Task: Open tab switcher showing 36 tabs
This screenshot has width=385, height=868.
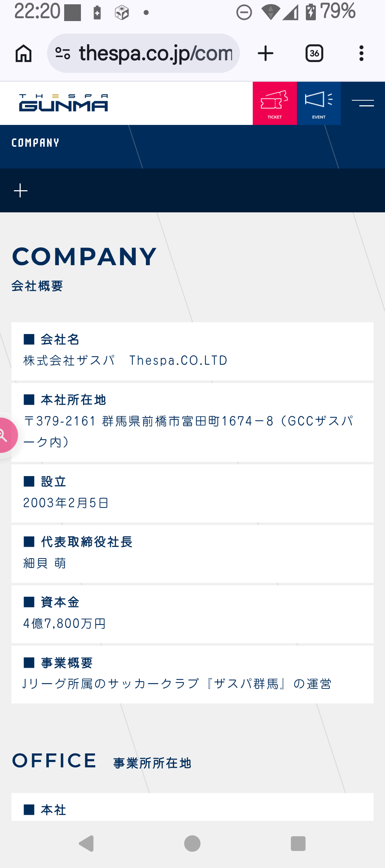Action: (x=314, y=54)
